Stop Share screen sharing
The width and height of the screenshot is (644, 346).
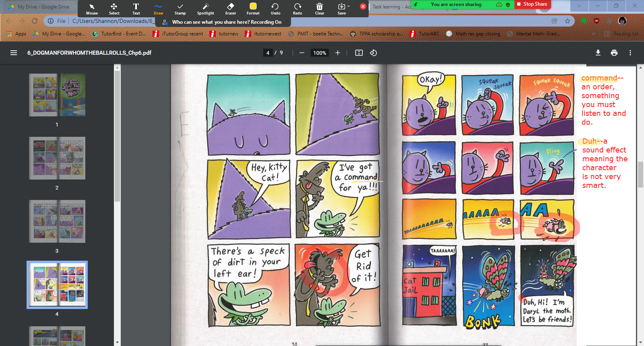[532, 4]
